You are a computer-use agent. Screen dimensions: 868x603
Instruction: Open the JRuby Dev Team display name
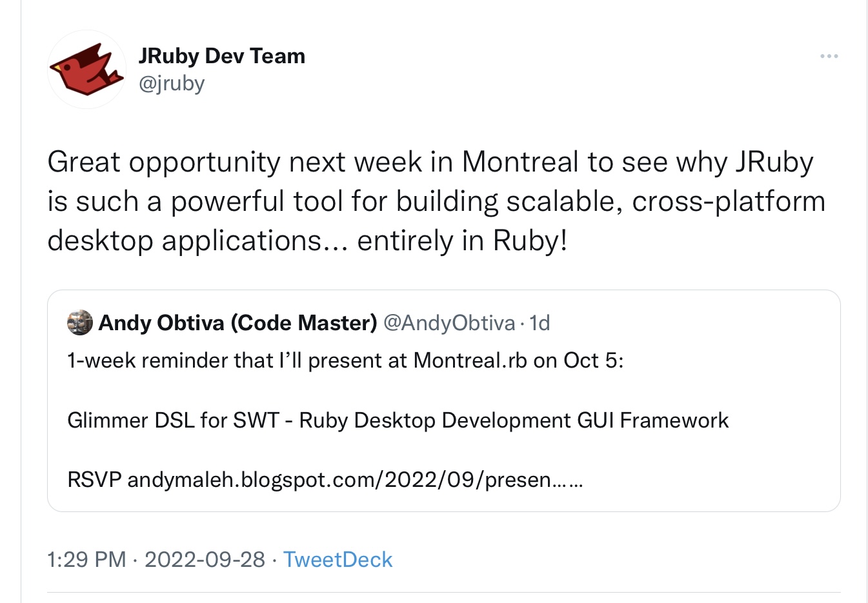[221, 56]
